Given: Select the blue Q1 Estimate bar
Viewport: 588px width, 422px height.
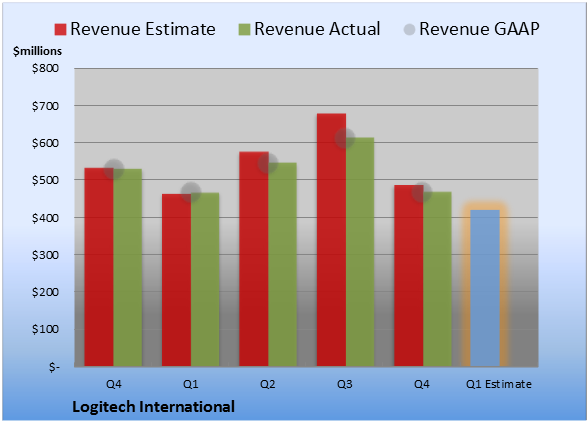Looking at the screenshot, I should [485, 288].
